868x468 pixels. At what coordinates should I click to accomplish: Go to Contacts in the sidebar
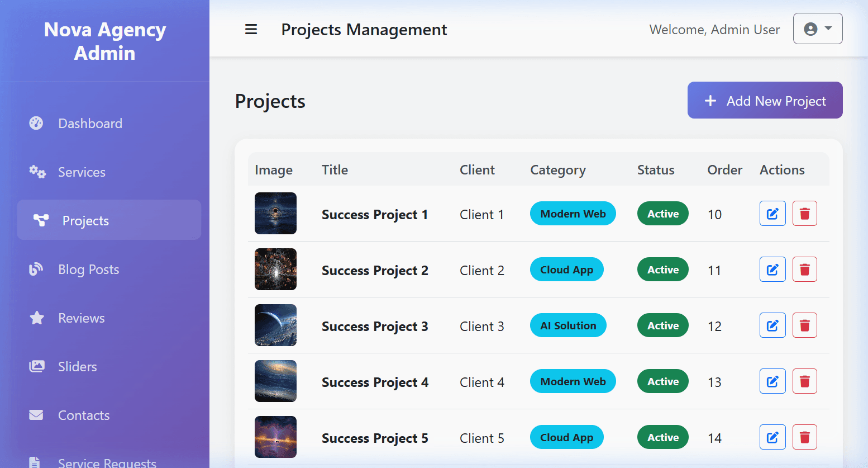pyautogui.click(x=109, y=415)
